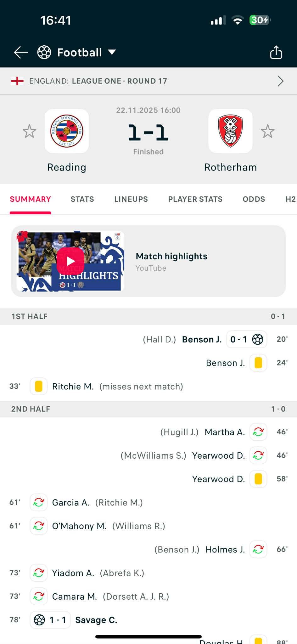Tap the goal icon beside Savage C.
297x644 pixels.
tap(39, 620)
